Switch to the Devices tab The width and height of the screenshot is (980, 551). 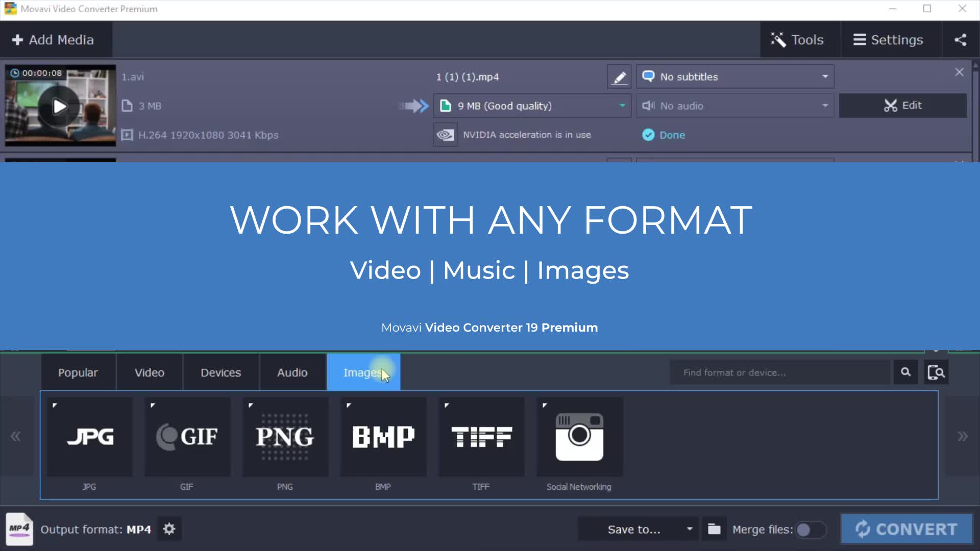point(220,372)
